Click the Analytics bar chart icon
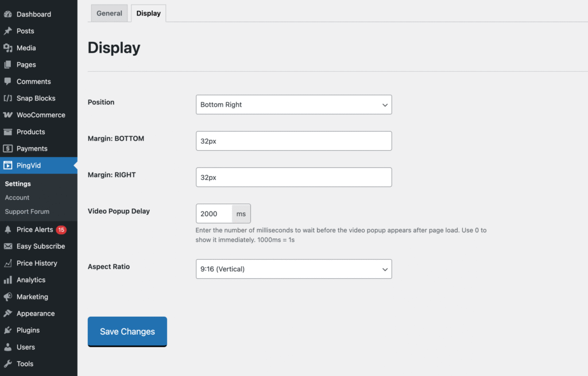The height and width of the screenshot is (376, 588). pos(8,280)
